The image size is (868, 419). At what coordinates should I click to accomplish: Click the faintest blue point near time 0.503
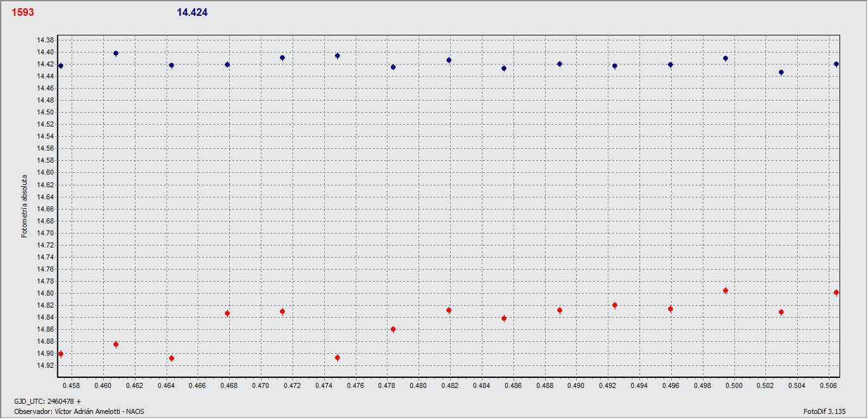click(781, 72)
